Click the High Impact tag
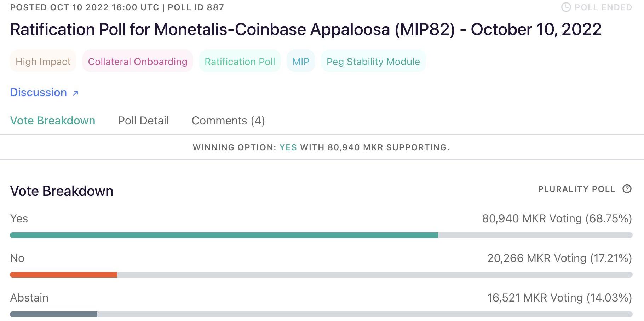Screen dimensions: 644x321 [x=43, y=62]
